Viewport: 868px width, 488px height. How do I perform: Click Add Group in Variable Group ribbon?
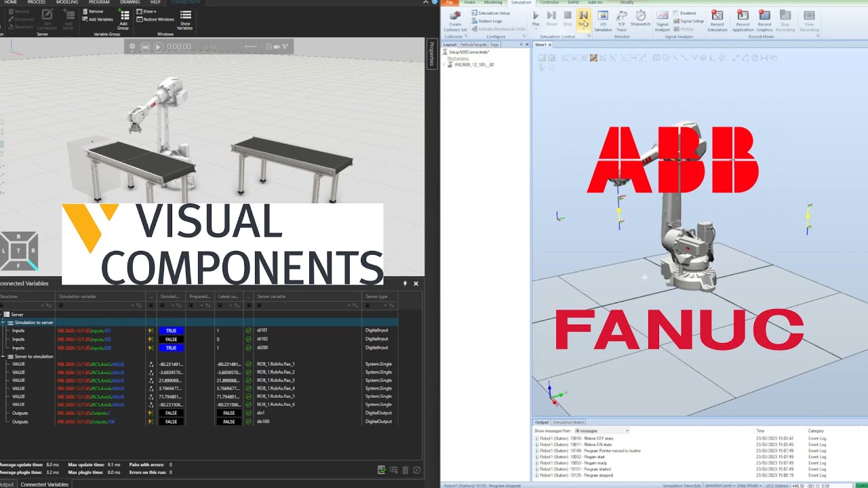click(123, 19)
